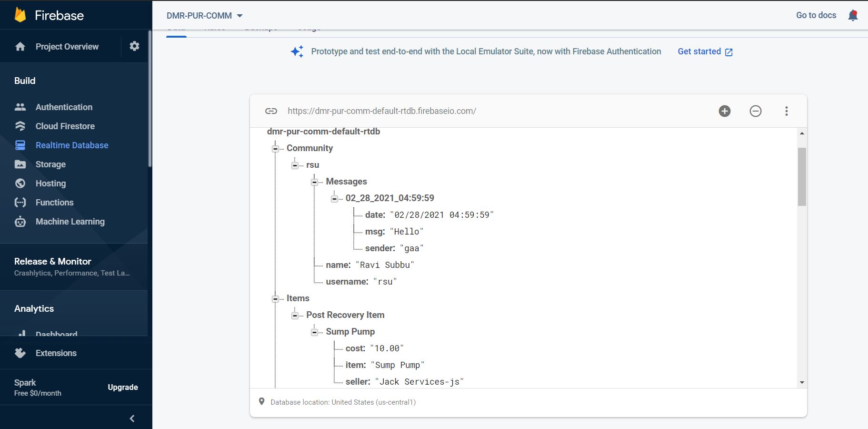The image size is (868, 429).
Task: Collapse the Items node
Action: click(275, 299)
